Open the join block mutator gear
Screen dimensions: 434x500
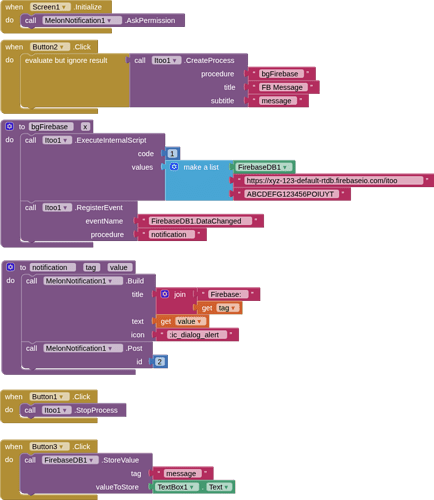point(165,294)
